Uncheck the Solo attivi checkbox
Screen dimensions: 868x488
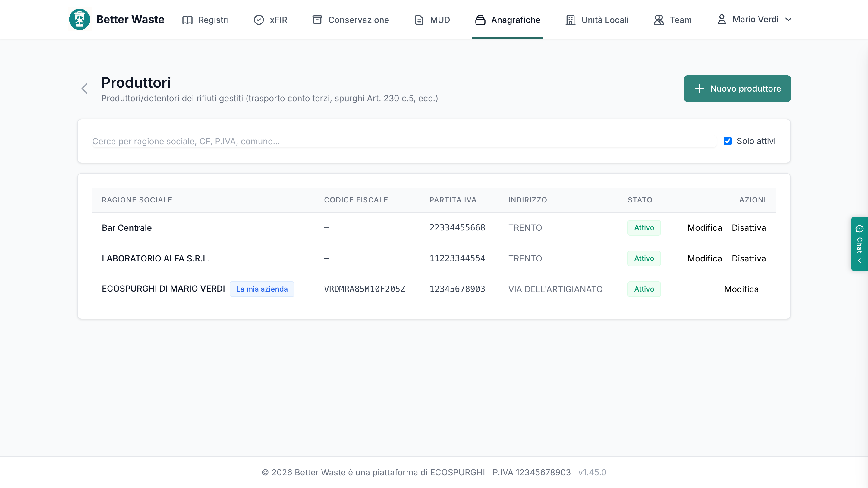[x=728, y=141]
